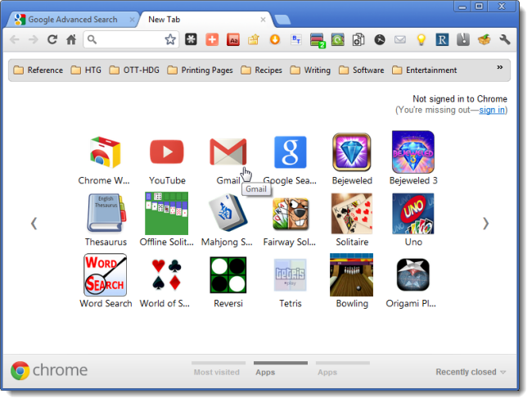
Task: Open the Gmail app icon
Action: (x=228, y=152)
